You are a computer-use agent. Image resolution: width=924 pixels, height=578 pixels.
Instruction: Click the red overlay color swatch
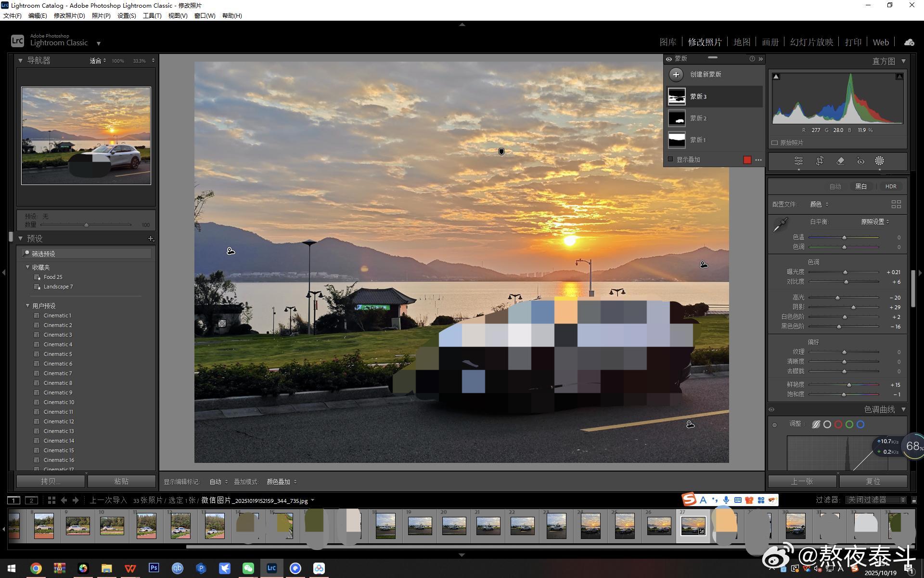pyautogui.click(x=747, y=160)
